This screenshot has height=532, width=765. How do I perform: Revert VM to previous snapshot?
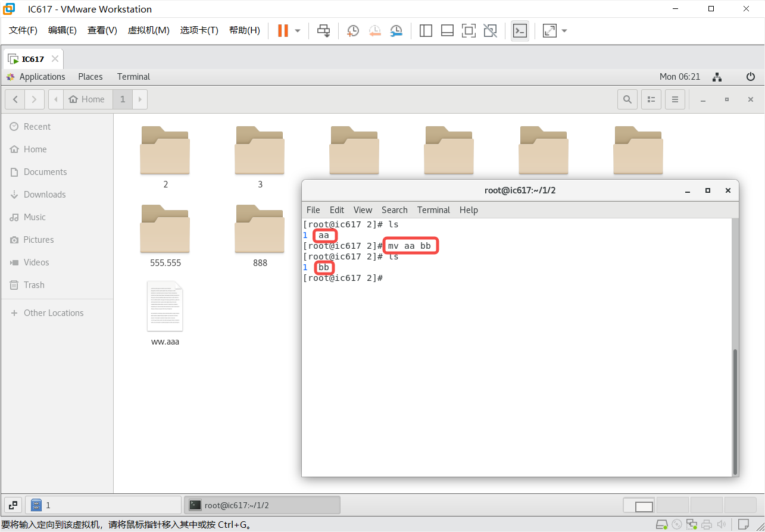click(x=374, y=30)
